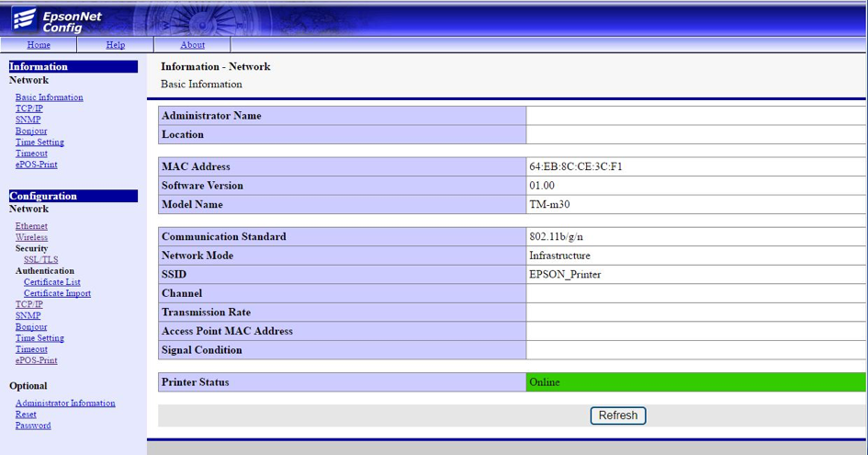Click the EpsonNet Config logo icon

point(24,18)
